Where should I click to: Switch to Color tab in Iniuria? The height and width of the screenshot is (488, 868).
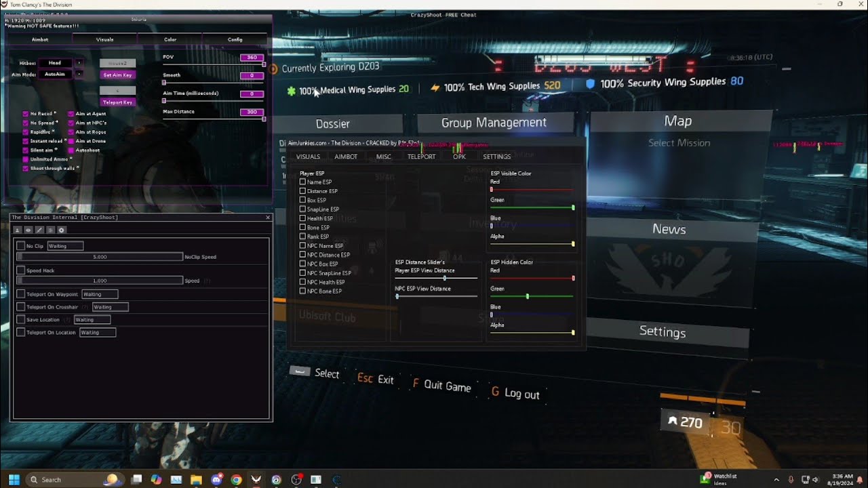(x=170, y=39)
